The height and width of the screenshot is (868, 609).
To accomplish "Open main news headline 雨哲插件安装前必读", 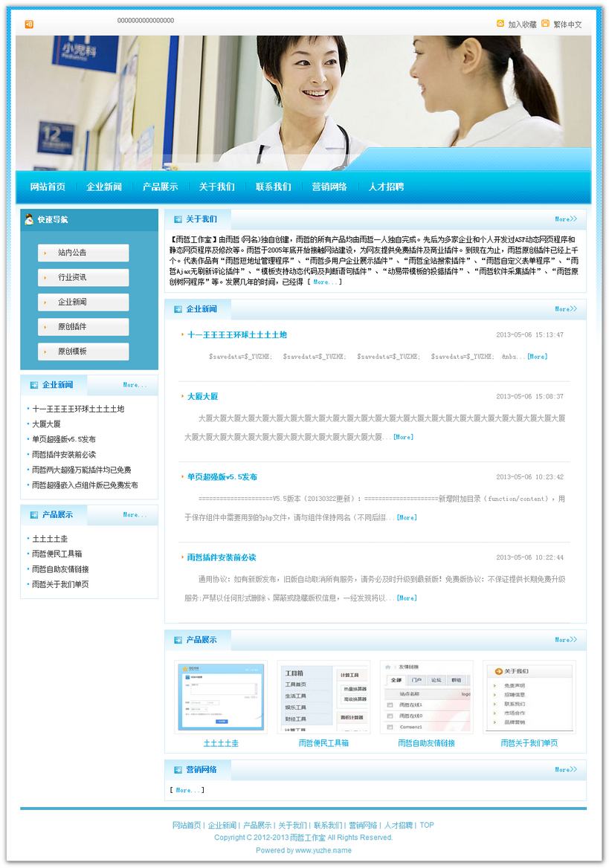I will [x=222, y=557].
